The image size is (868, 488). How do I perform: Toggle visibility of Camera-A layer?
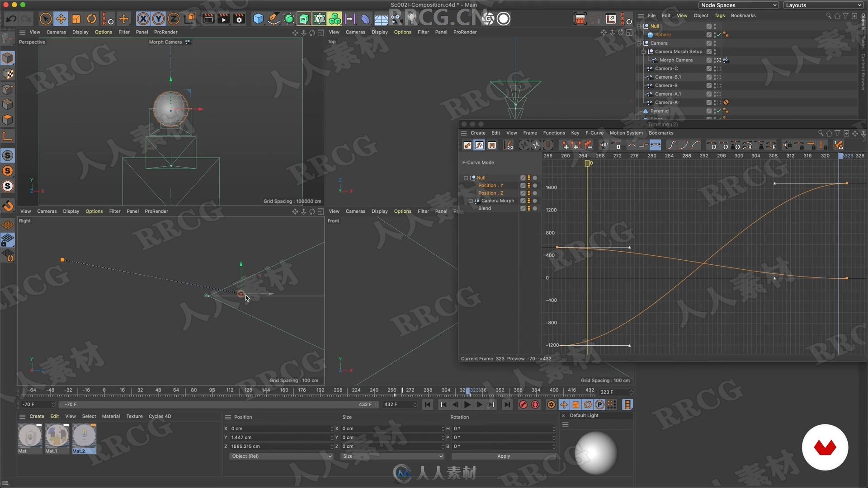pos(713,101)
